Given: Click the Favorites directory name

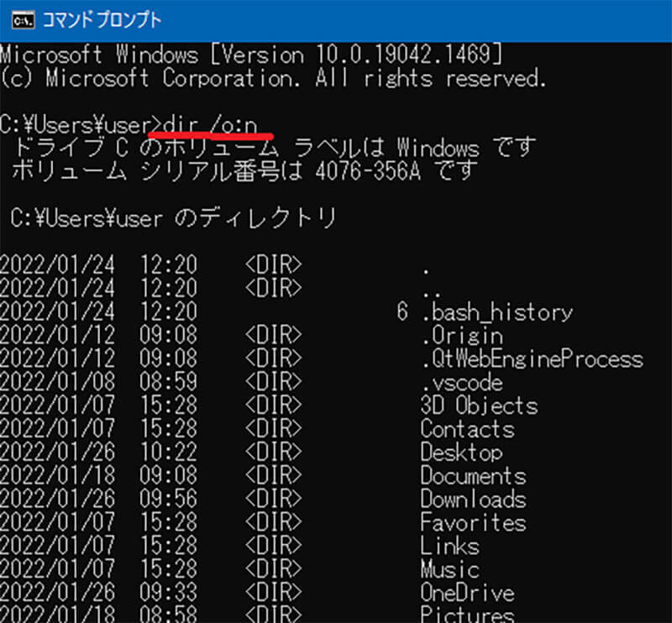Looking at the screenshot, I should [473, 522].
